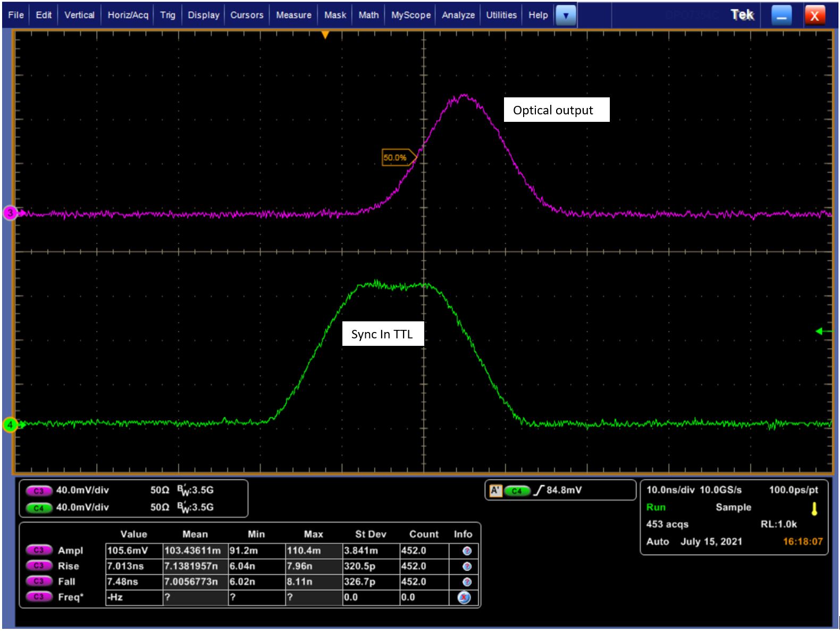
Task: Click the C3 bandwidth 3.5G readout
Action: [195, 491]
